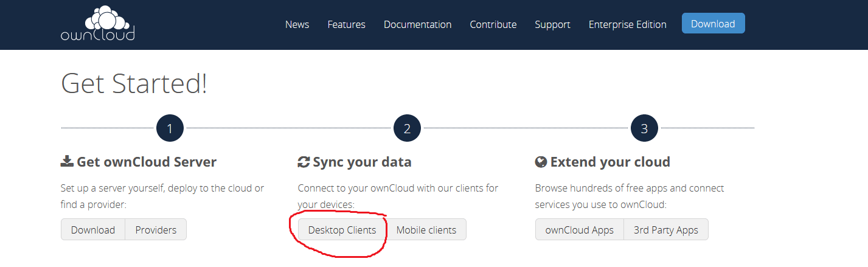Select the step 3 numbered circle
This screenshot has width=868, height=267.
click(644, 128)
